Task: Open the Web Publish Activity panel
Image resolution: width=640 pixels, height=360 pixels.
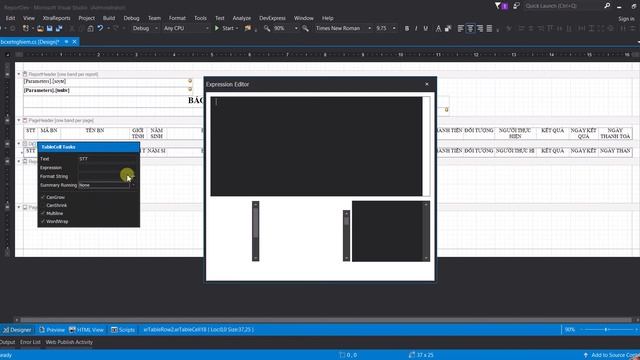Action: tap(69, 342)
